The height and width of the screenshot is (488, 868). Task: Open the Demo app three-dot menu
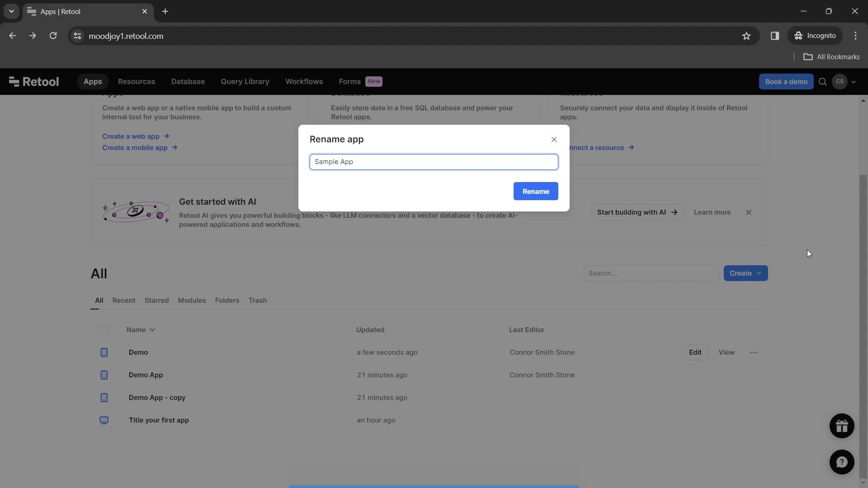tap(753, 352)
